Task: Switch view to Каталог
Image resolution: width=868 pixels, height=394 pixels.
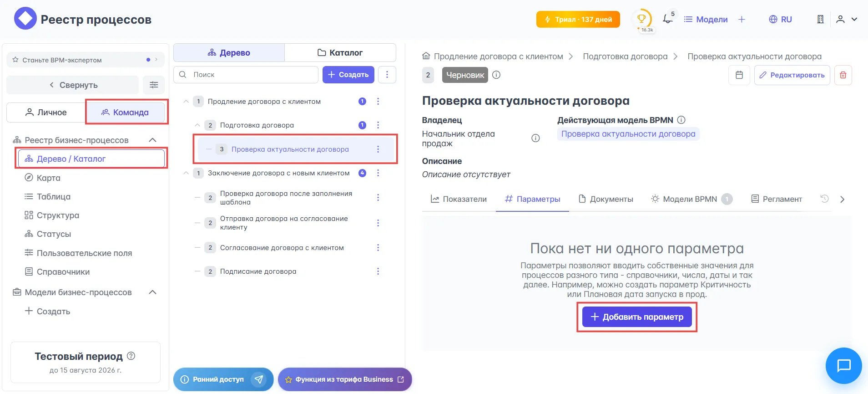Action: coord(340,53)
